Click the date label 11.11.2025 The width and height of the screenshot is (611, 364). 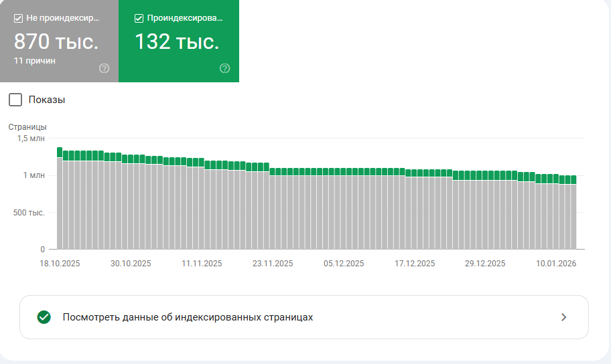pyautogui.click(x=202, y=264)
